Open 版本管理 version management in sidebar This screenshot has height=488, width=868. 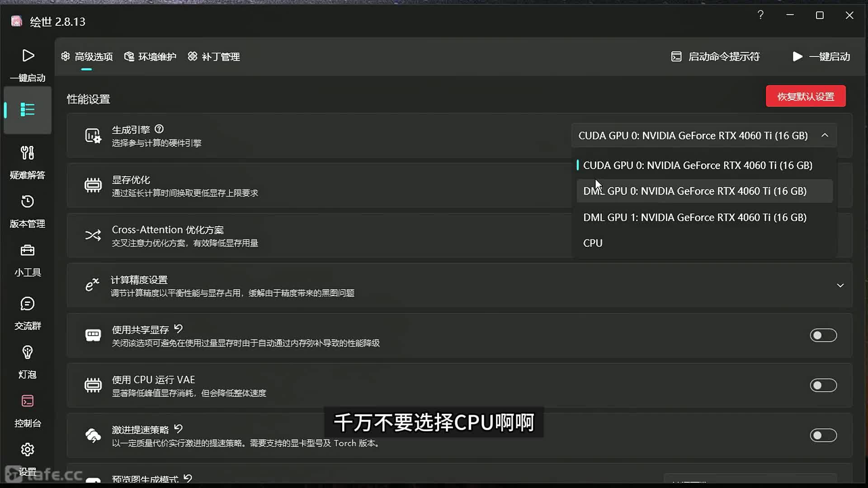[x=28, y=211]
